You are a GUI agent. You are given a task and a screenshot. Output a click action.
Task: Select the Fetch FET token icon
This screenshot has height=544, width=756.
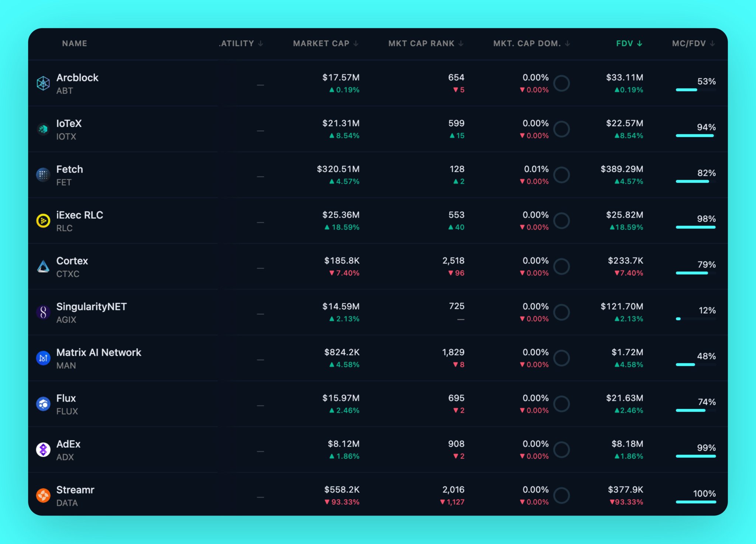43,175
